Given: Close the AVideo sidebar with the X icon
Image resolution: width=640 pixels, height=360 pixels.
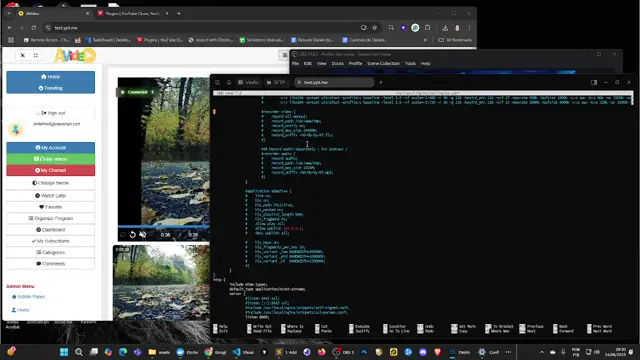Looking at the screenshot, I should coord(22,55).
